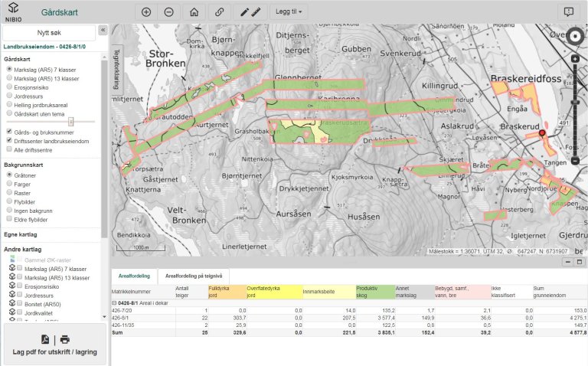
Task: Click the layer transparency slider handle
Action: pyautogui.click(x=71, y=122)
